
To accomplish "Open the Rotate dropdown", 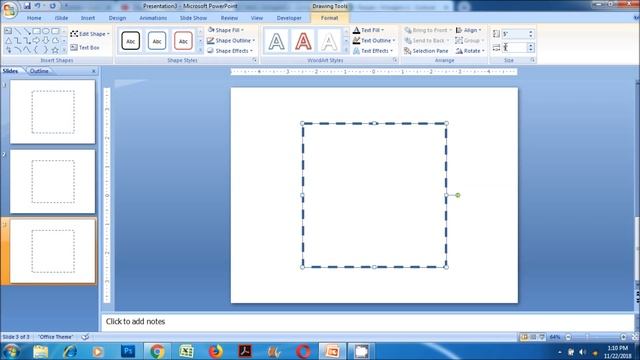I will 470,51.
